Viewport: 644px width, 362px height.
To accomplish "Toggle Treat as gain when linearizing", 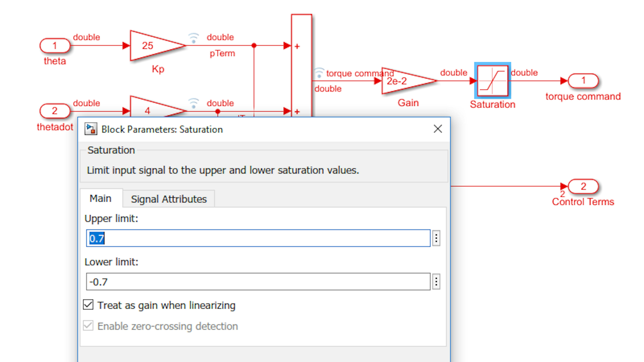I will coord(88,305).
